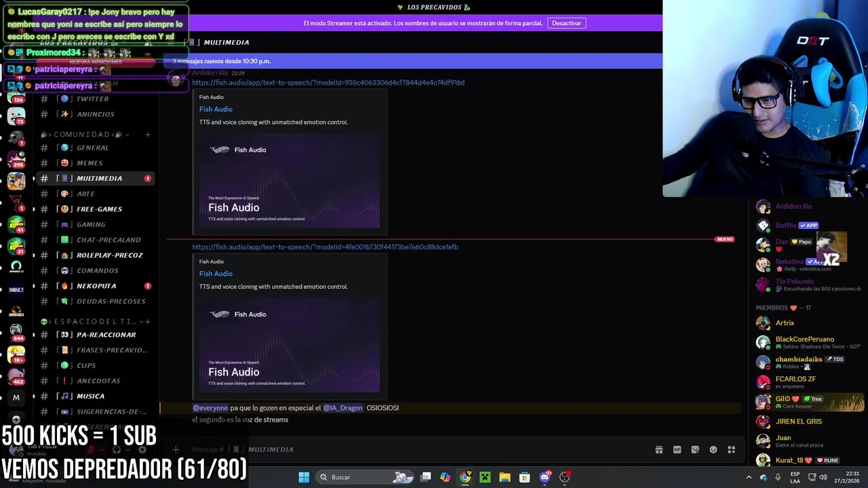Open the server icon showing the letter M
The width and height of the screenshot is (868, 488).
[16, 397]
